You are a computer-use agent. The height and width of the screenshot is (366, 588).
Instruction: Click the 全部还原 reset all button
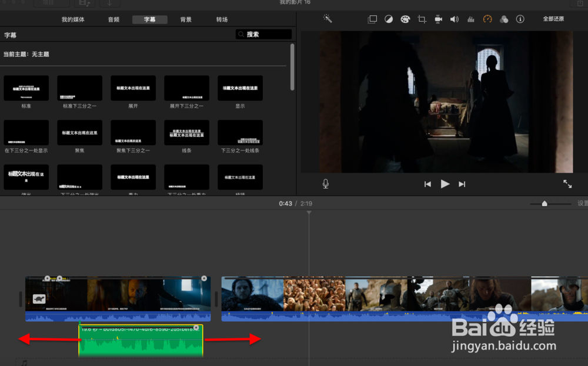(x=553, y=19)
